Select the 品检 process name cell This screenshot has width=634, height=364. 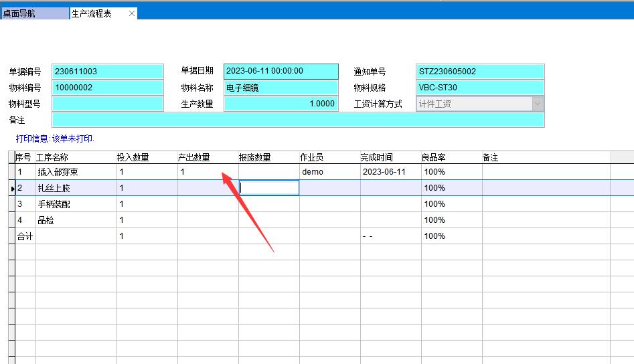pos(76,220)
